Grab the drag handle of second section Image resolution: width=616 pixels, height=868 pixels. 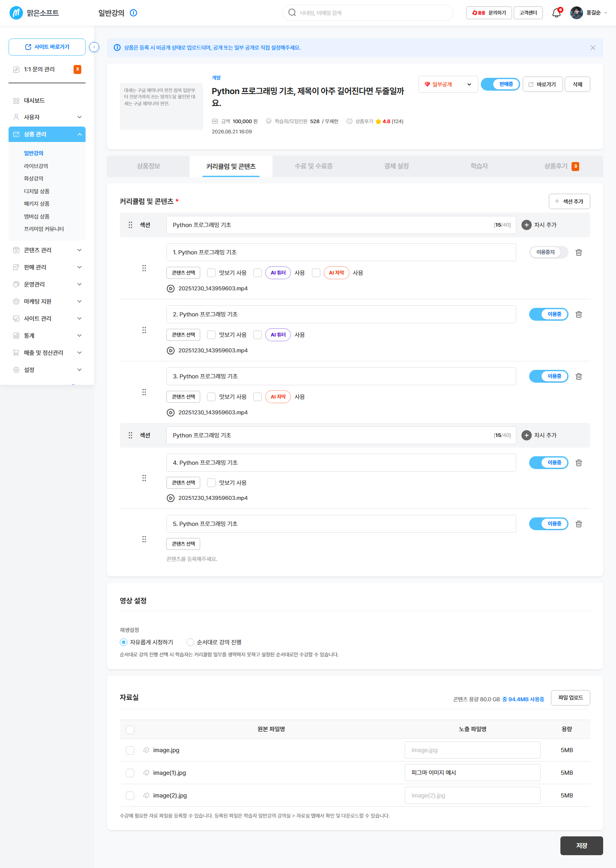[x=130, y=435]
